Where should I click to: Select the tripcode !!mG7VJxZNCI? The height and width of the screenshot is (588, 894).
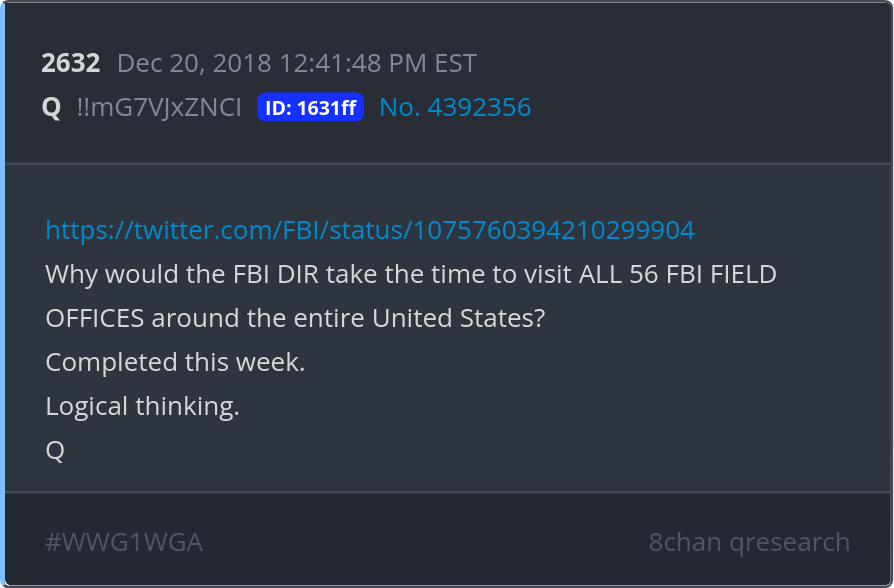point(159,107)
